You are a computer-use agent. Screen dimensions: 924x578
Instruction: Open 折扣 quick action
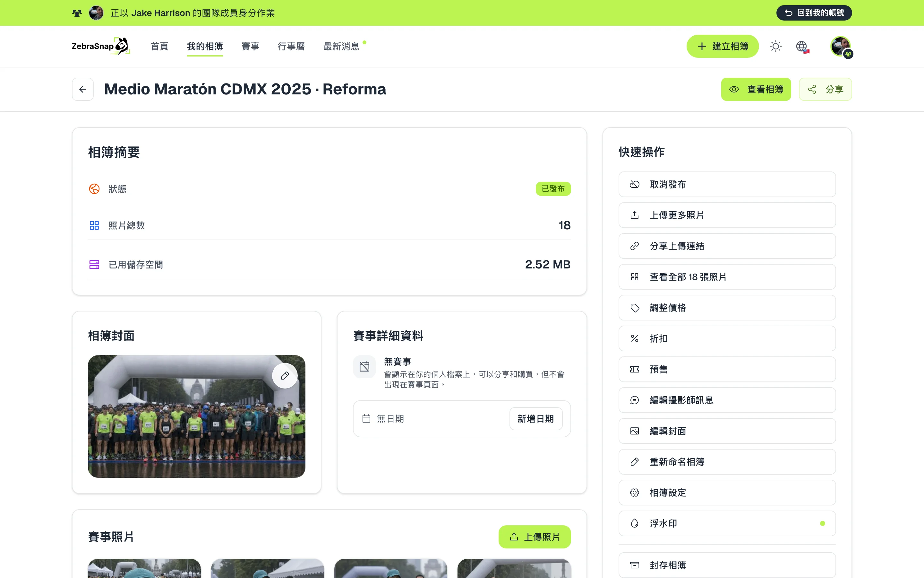(x=727, y=338)
